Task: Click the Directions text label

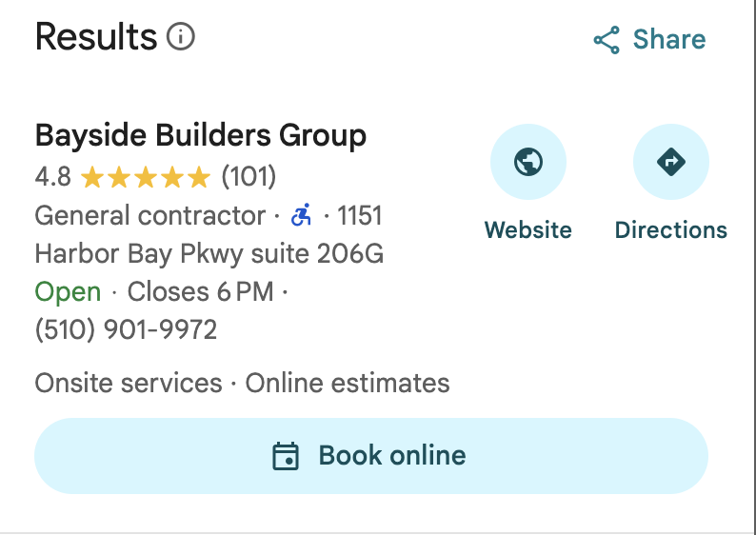Action: click(670, 230)
